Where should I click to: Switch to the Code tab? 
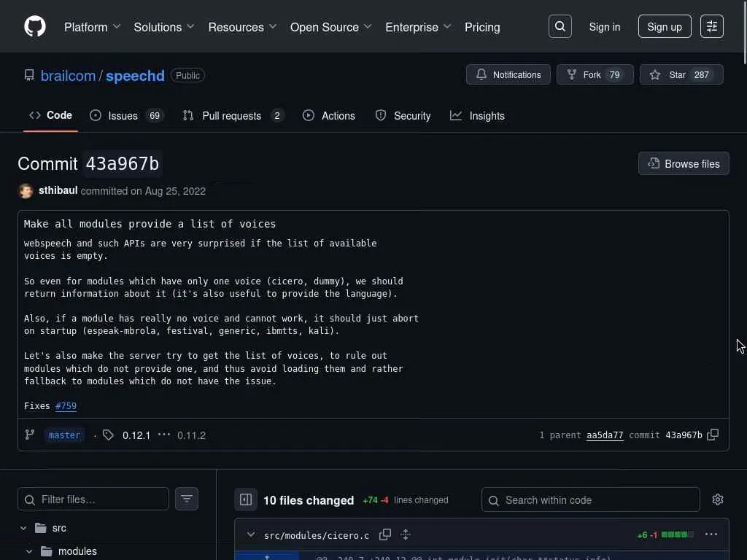pyautogui.click(x=50, y=115)
